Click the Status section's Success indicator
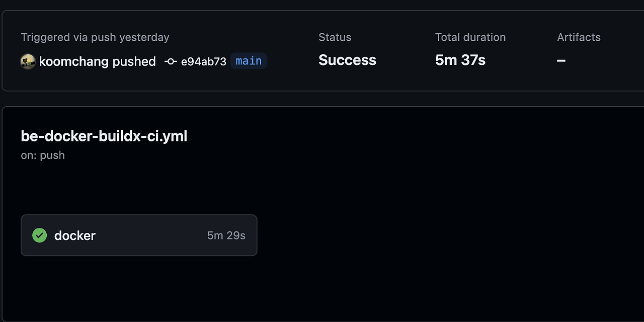 (347, 60)
